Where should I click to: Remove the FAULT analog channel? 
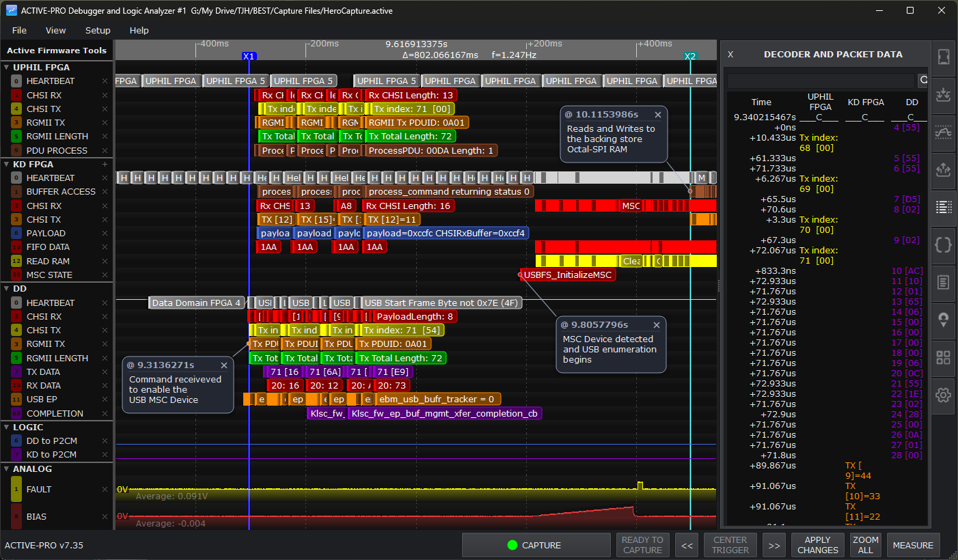pos(105,490)
